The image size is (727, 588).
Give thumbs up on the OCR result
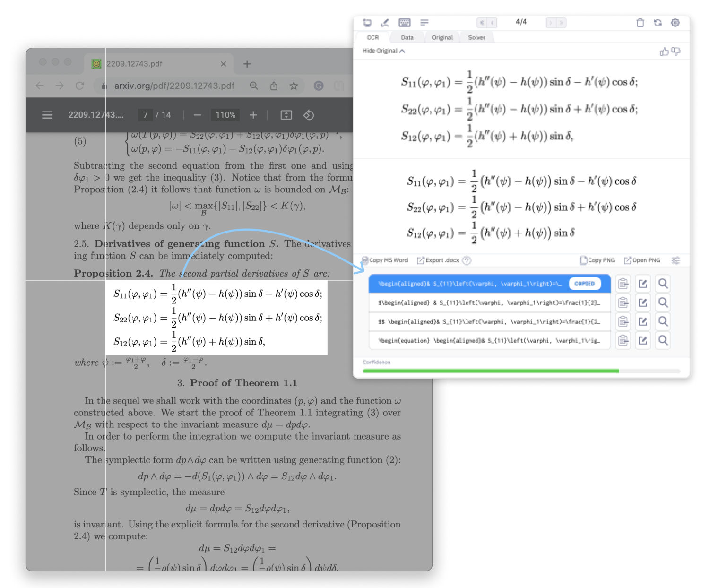[664, 51]
